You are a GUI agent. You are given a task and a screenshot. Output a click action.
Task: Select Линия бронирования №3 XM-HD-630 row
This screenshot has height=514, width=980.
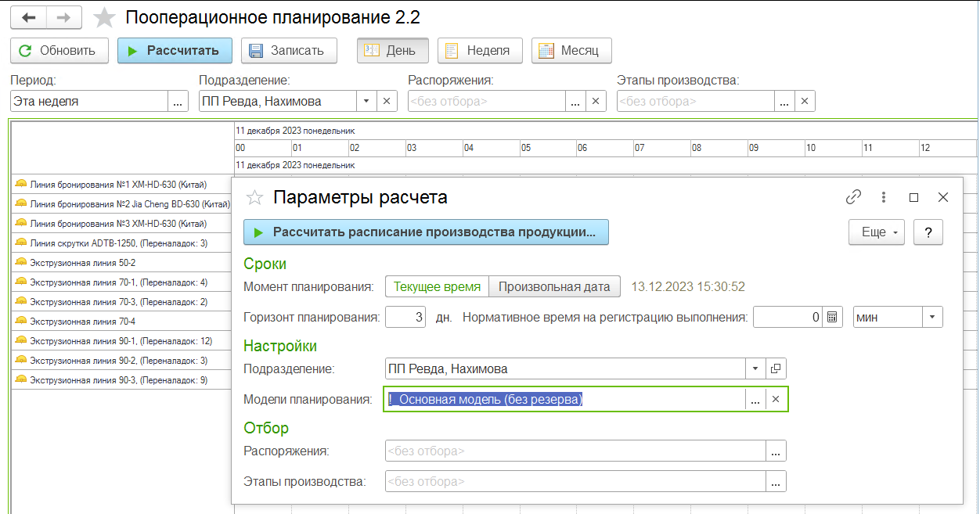tap(122, 224)
